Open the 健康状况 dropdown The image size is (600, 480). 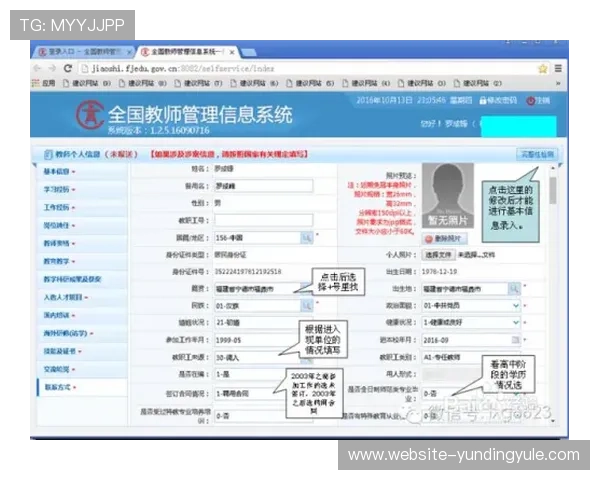[471, 323]
